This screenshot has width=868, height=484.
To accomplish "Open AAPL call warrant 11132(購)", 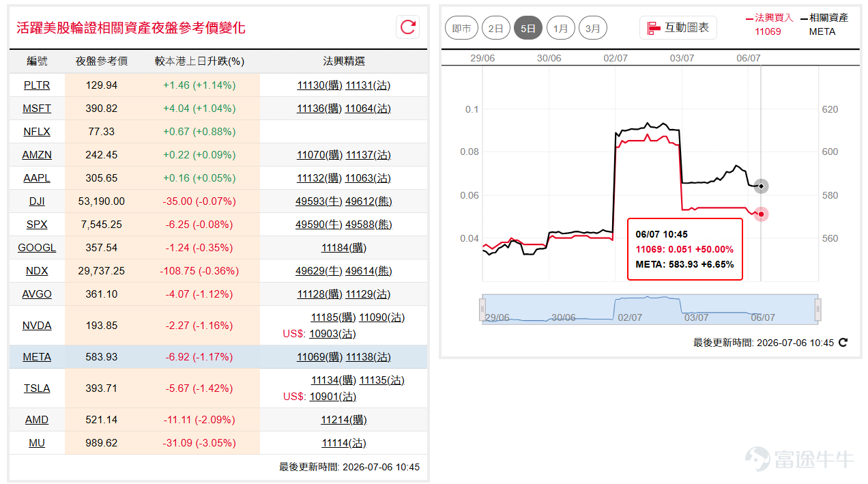I will [319, 178].
